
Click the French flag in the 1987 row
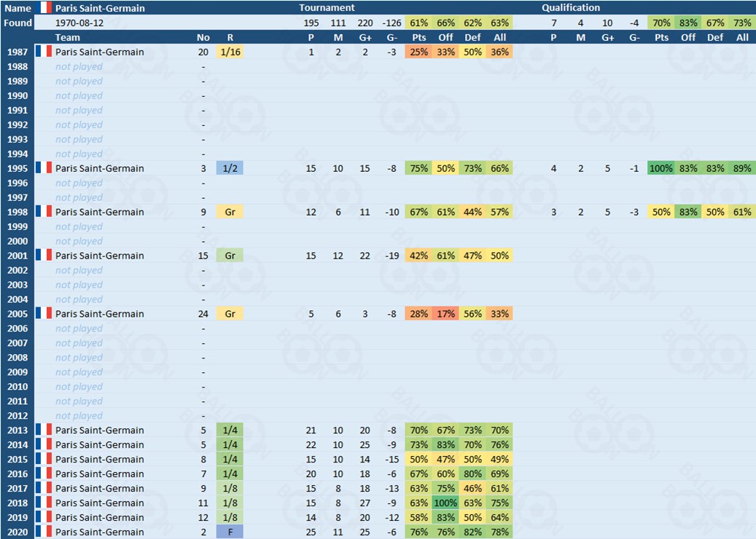pos(44,52)
